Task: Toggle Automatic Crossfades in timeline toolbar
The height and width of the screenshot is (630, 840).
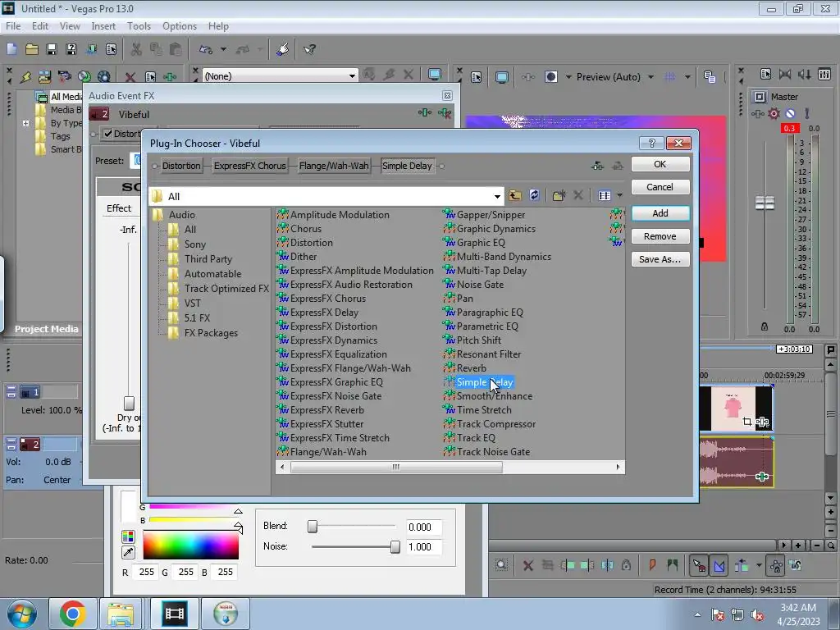Action: (x=719, y=565)
